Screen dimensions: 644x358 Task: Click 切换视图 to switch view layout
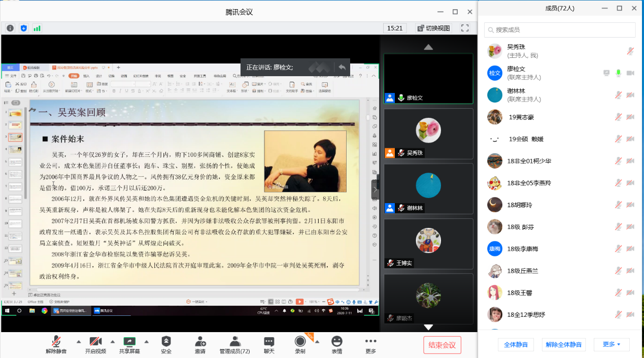pos(433,28)
